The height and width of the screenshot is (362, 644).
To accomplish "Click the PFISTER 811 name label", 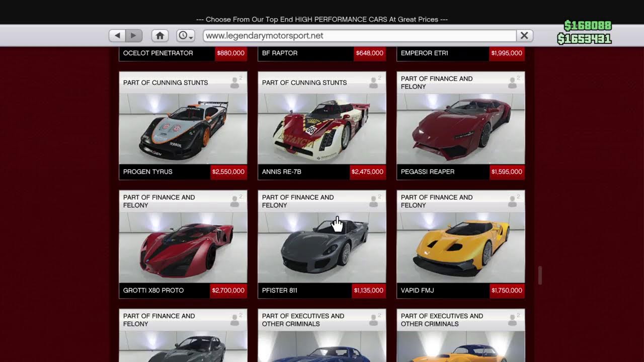I will (280, 291).
